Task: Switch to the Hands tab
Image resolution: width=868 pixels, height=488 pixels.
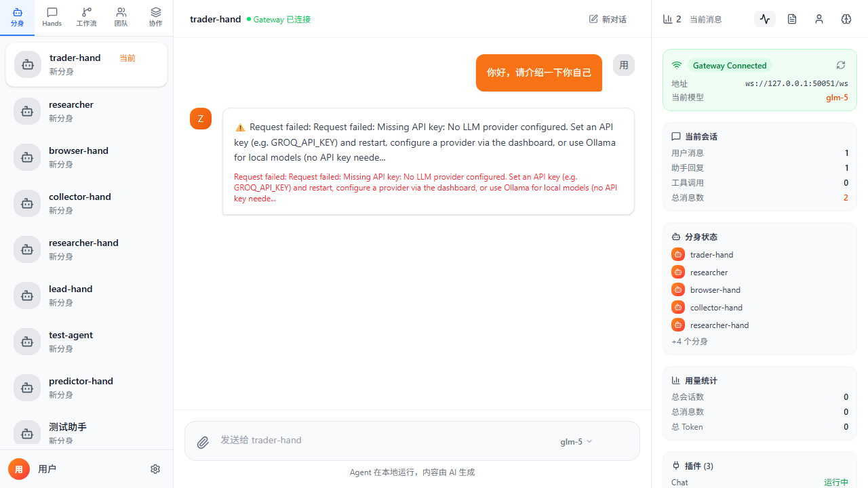Action: [52, 18]
